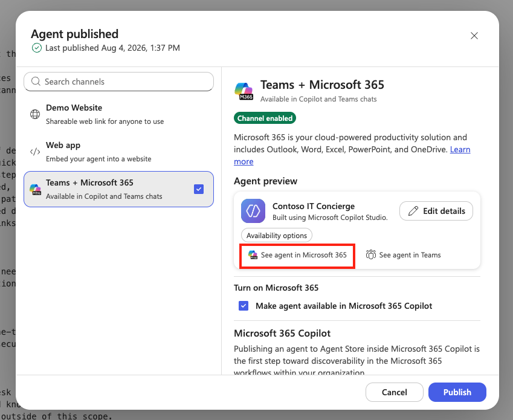Click the Teams people icon beside See agent in Teams
513x420 pixels.
coord(371,254)
